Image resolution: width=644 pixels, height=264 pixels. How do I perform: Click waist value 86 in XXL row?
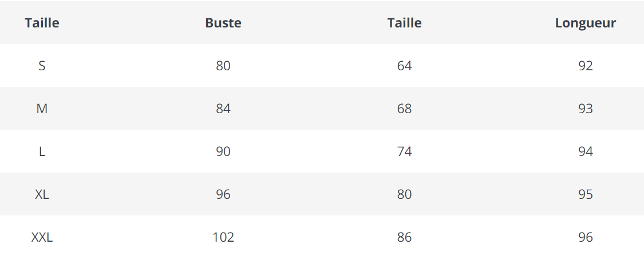click(x=404, y=237)
